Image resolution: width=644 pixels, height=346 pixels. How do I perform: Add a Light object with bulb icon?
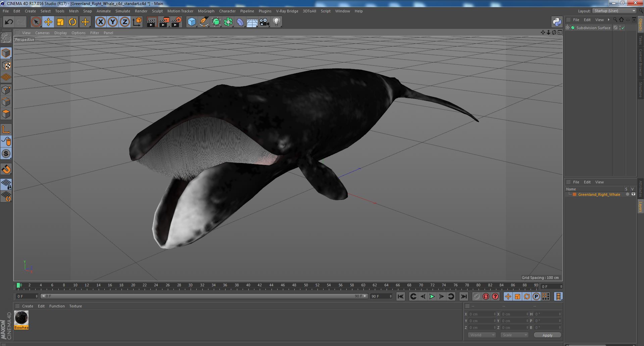[x=277, y=22]
